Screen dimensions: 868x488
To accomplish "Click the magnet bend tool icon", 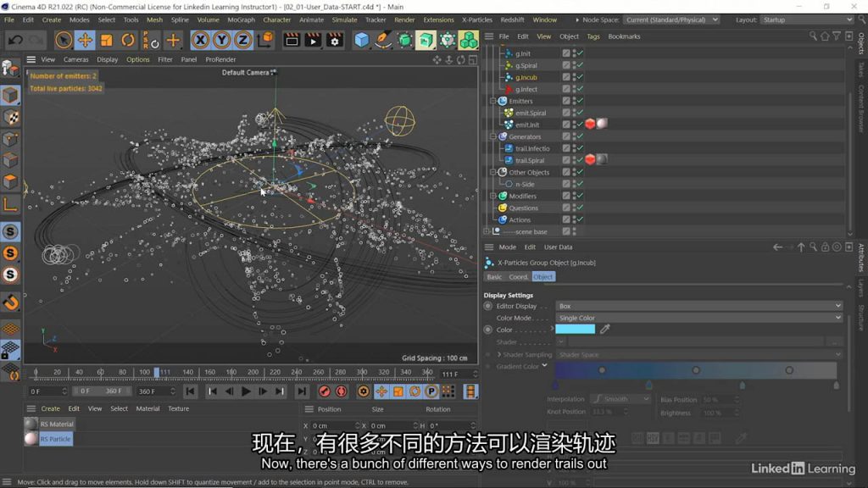I will point(10,302).
